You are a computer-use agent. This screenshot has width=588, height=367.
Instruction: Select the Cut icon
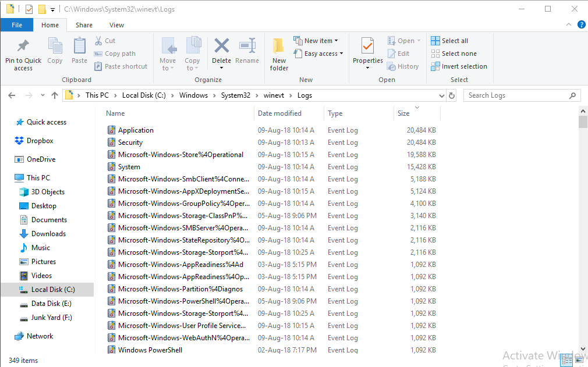[x=100, y=41]
